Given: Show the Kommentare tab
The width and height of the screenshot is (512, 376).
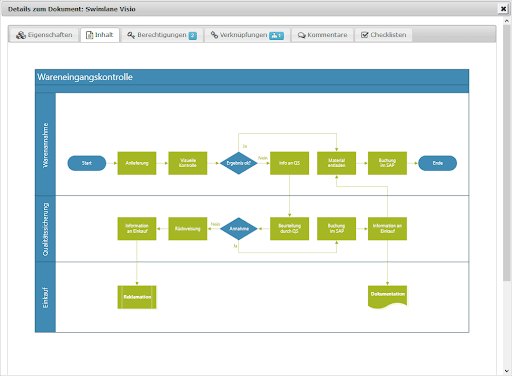Looking at the screenshot, I should point(322,35).
